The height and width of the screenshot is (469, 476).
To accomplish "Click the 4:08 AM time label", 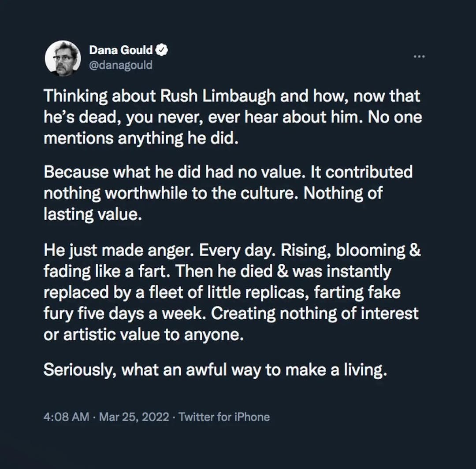I will click(x=65, y=416).
